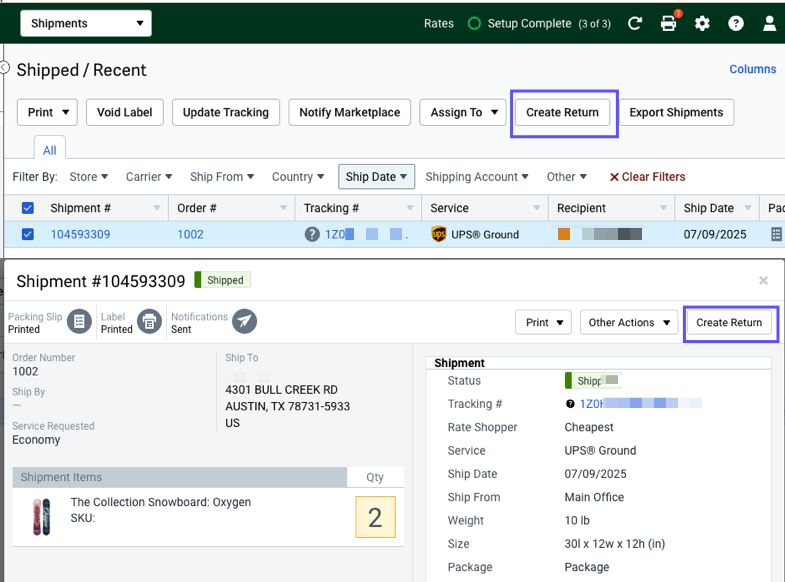Open the Rates menu item
Screen dimensions: 785x582
pos(438,23)
